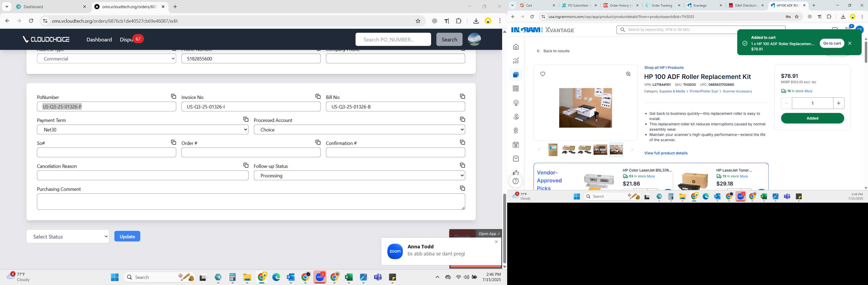Open Excel from the Windows taskbar
The height and width of the screenshot is (285, 868).
[349, 277]
